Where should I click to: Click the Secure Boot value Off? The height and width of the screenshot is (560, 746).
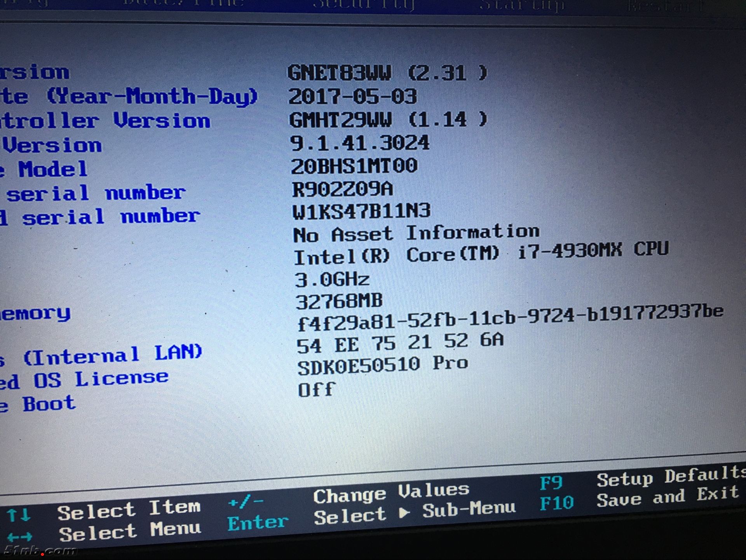pos(316,390)
